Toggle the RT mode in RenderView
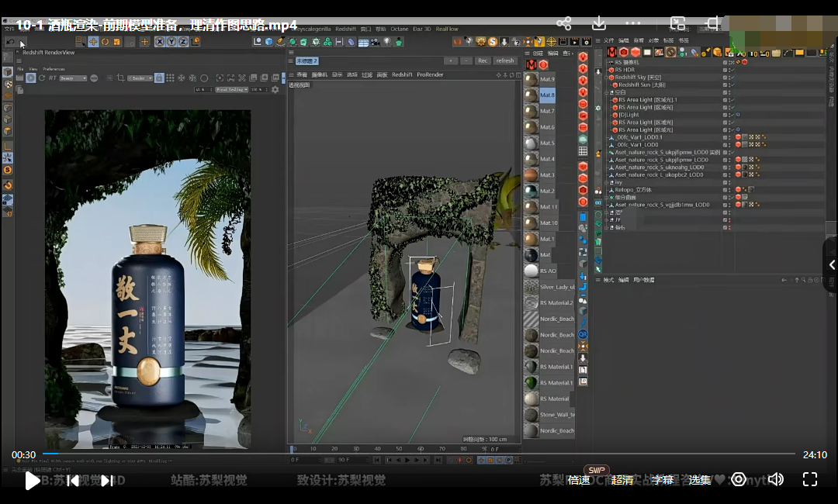Image resolution: width=838 pixels, height=504 pixels. click(x=53, y=78)
